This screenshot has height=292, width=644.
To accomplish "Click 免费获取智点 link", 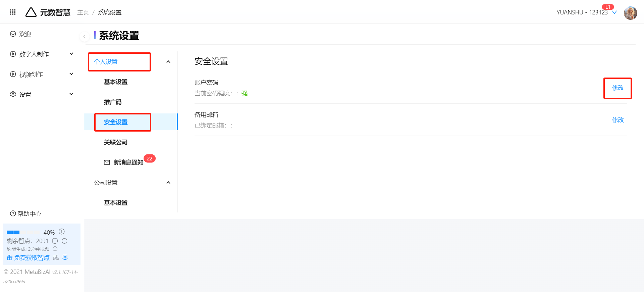I will (32, 258).
